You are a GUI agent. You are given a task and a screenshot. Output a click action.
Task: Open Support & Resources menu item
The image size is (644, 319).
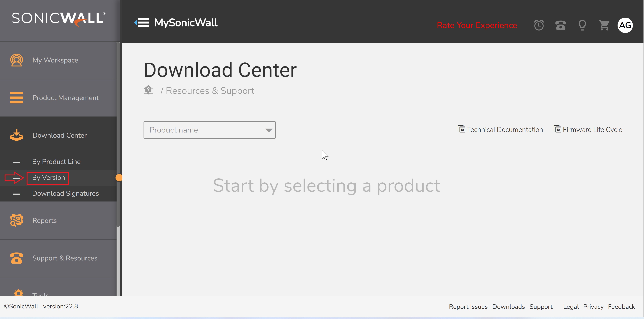[58, 258]
